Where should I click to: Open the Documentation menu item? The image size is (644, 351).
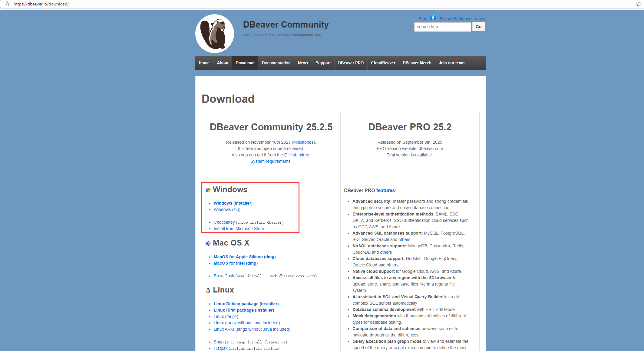pos(276,63)
